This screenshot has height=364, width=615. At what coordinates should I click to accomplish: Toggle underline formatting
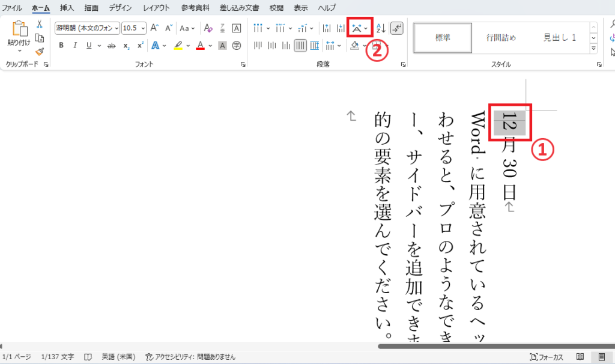[89, 46]
